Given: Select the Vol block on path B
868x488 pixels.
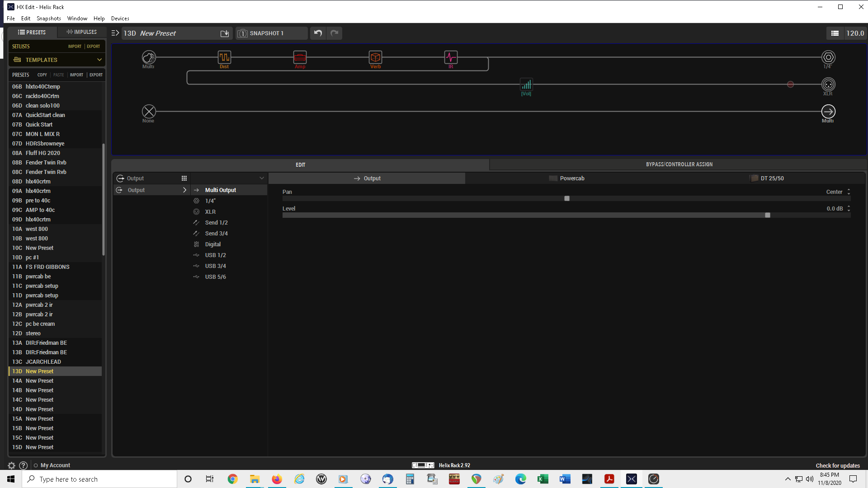Looking at the screenshot, I should (526, 84).
